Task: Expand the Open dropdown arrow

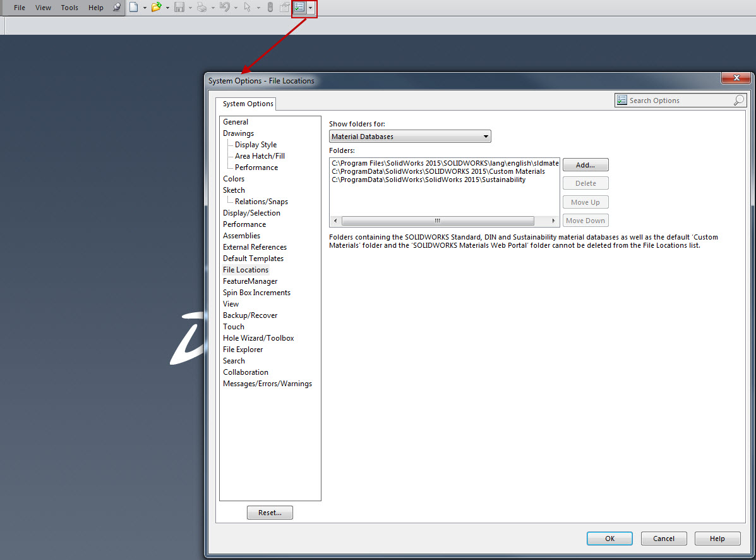Action: coord(167,8)
